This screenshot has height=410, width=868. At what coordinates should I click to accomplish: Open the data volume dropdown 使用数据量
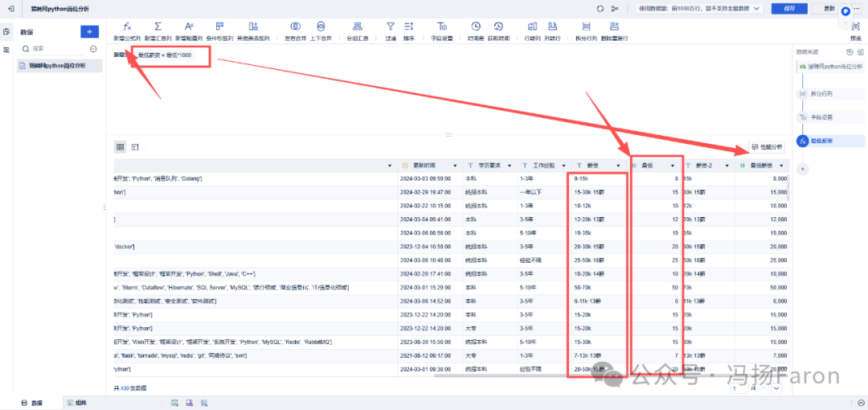click(x=700, y=9)
